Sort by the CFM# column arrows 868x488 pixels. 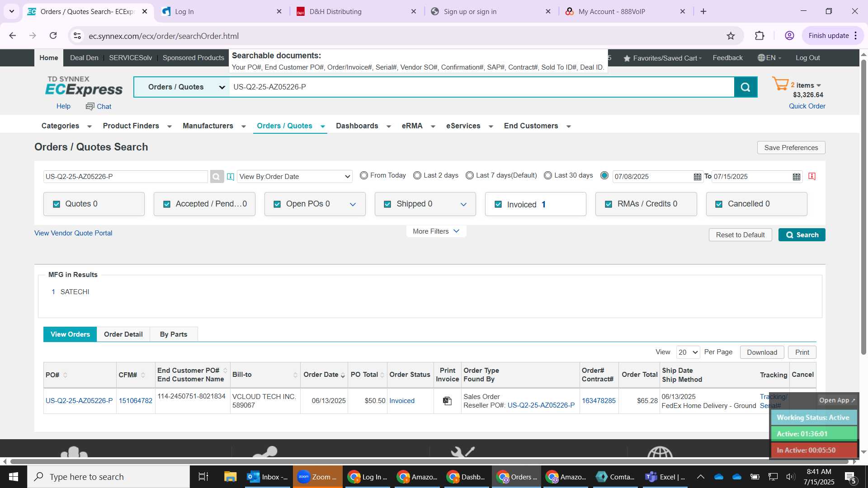(143, 375)
